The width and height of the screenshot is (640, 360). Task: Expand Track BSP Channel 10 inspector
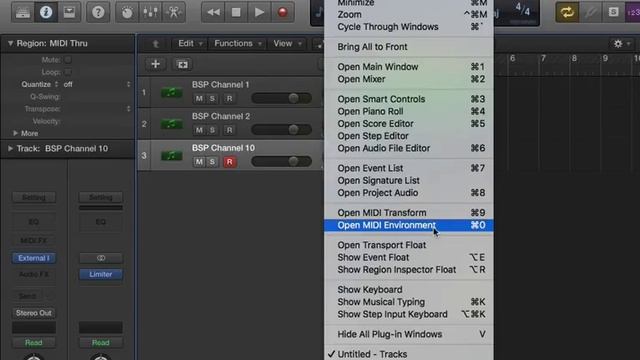10,149
